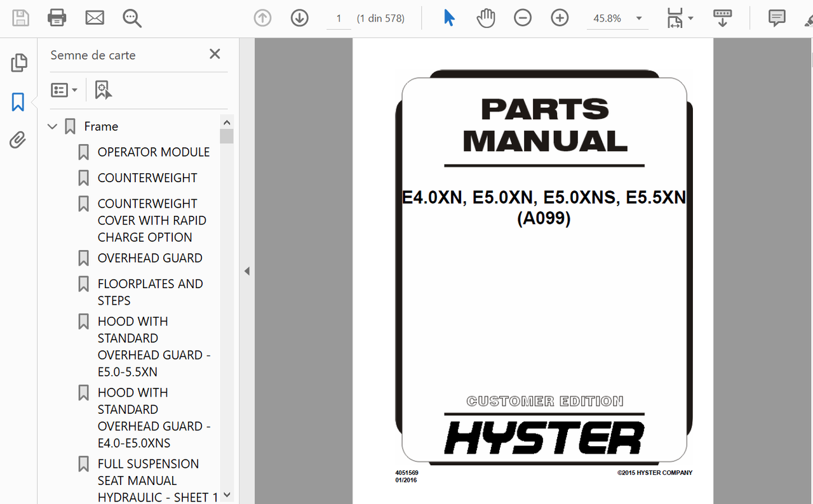Collapse the Frame bookmark tree
Viewport: 813px width, 504px height.
pyautogui.click(x=53, y=127)
